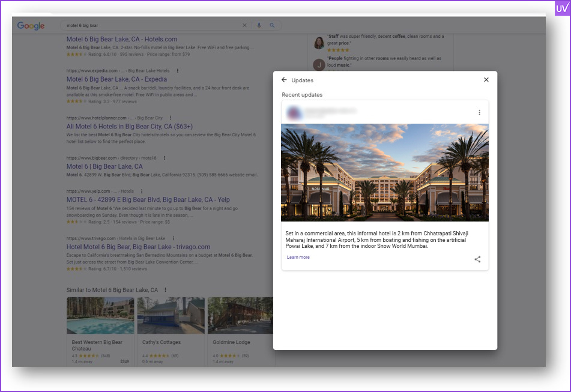
Task: Click the hotelplanner.com breadcrumb URL
Action: [x=114, y=118]
